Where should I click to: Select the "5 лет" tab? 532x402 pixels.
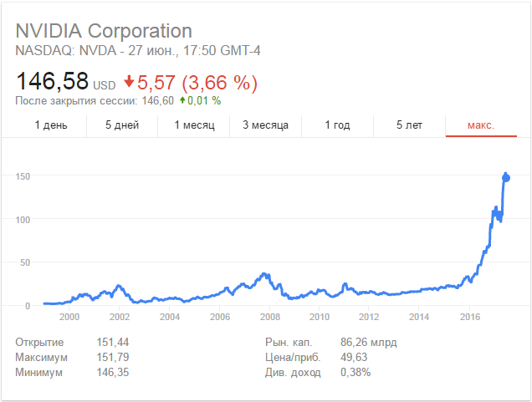(410, 125)
